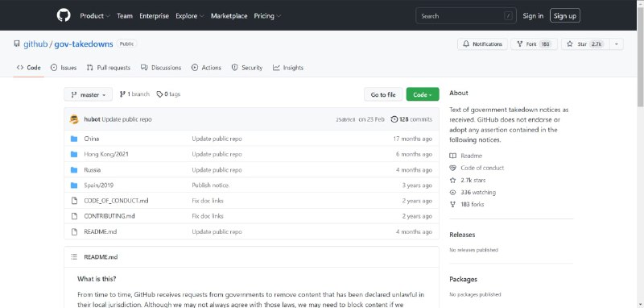Click the file icon beside CONTRIBUTING.md
644x308 pixels.
click(74, 216)
